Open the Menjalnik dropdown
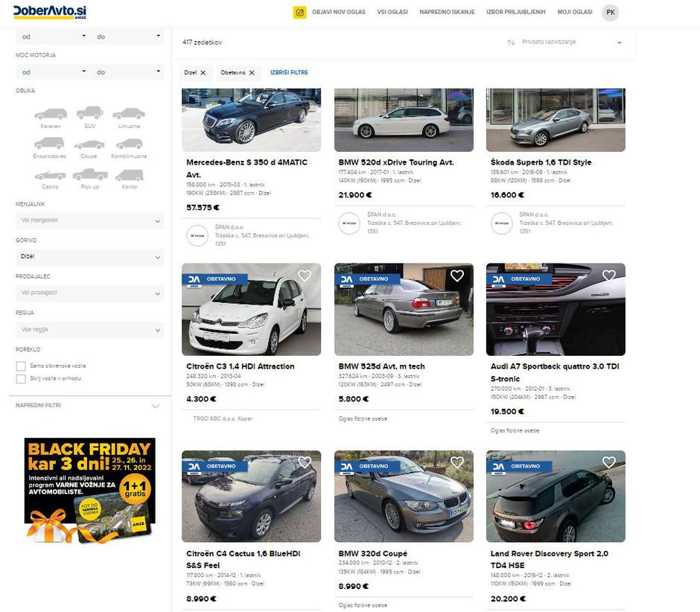Screen dimensions: 700x612 click(x=89, y=220)
